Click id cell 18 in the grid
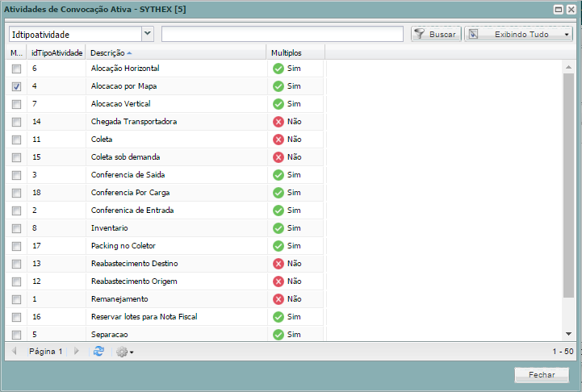The image size is (582, 392). point(57,193)
